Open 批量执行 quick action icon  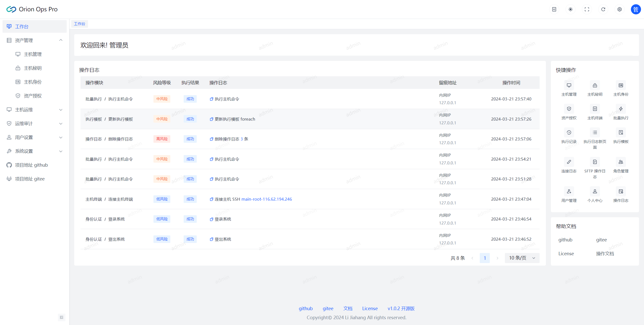621,109
